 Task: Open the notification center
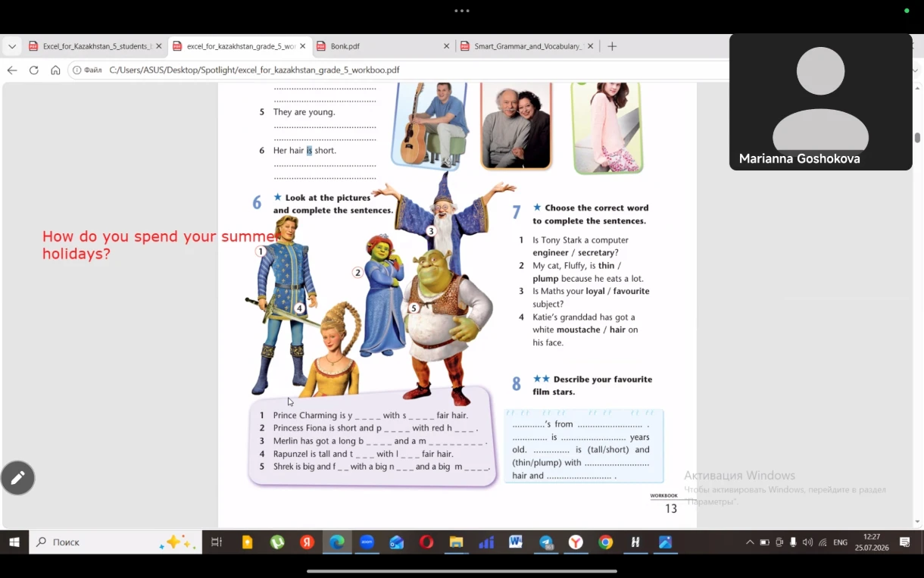pyautogui.click(x=905, y=542)
